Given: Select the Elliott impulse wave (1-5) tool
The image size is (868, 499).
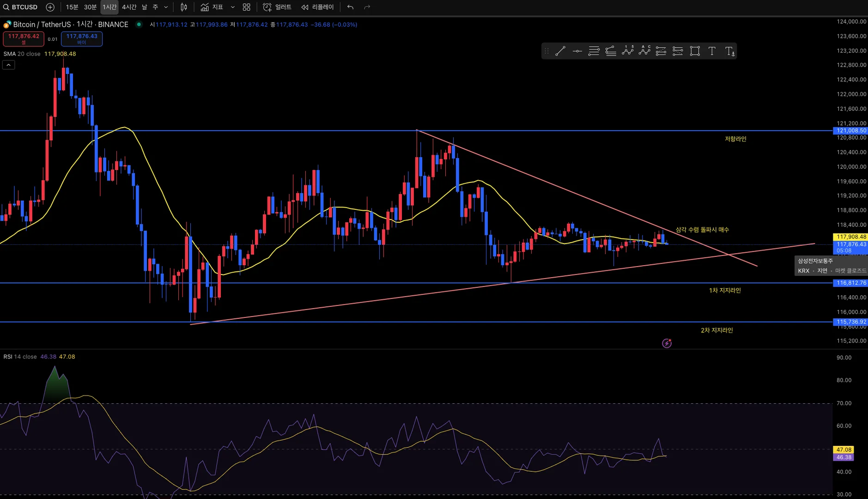Looking at the screenshot, I should pyautogui.click(x=628, y=51).
